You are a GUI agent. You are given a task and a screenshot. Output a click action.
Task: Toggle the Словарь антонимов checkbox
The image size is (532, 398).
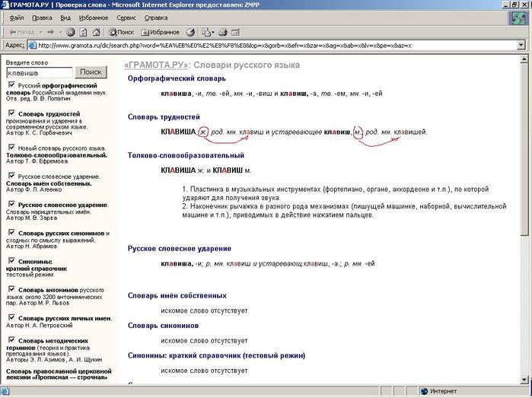click(x=11, y=289)
